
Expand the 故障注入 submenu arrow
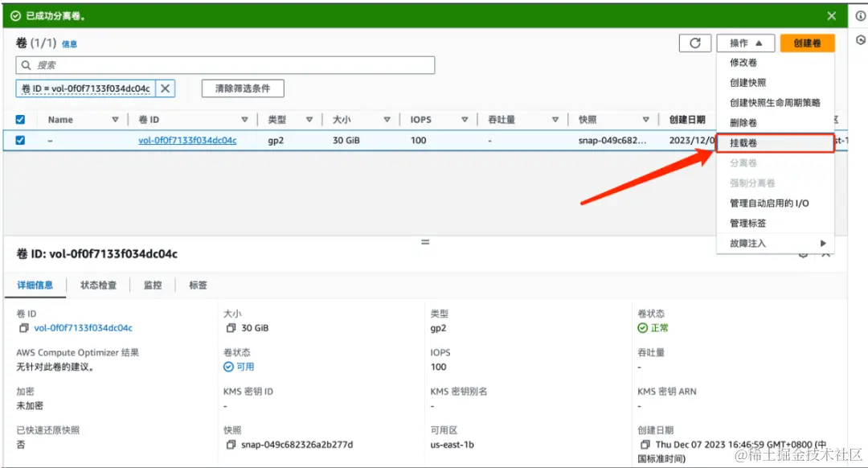click(x=823, y=243)
